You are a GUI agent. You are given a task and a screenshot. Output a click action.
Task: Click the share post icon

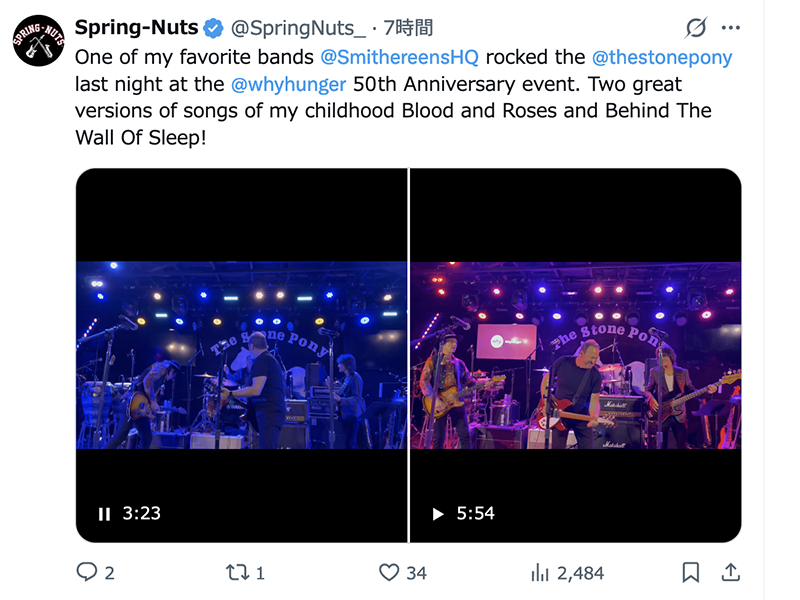pyautogui.click(x=731, y=572)
